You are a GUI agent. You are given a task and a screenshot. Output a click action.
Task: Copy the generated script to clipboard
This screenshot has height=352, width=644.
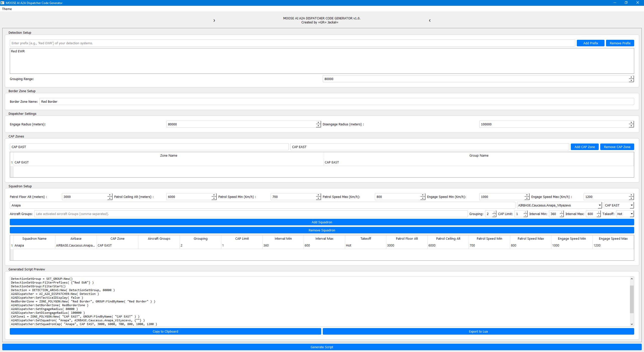click(165, 331)
